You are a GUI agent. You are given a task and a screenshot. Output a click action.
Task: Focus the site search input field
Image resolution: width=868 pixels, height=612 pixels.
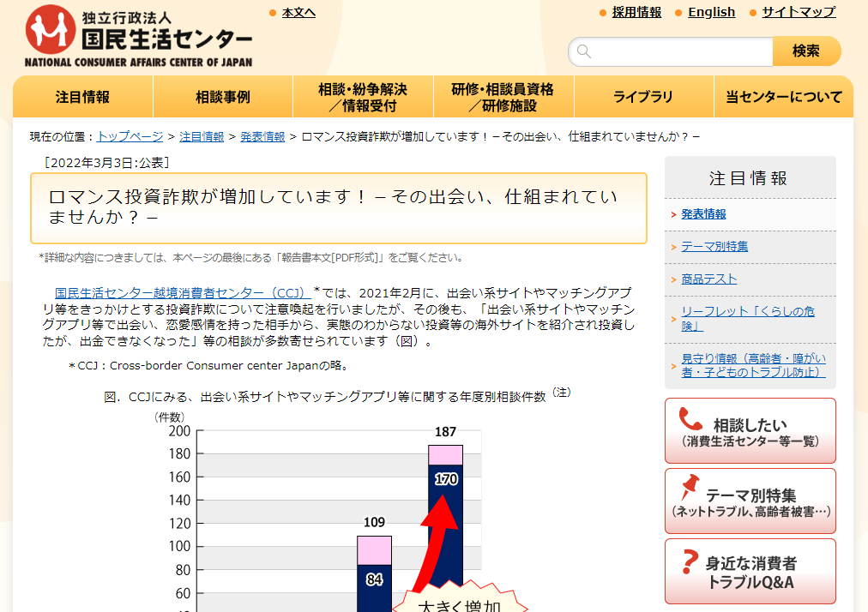[671, 51]
